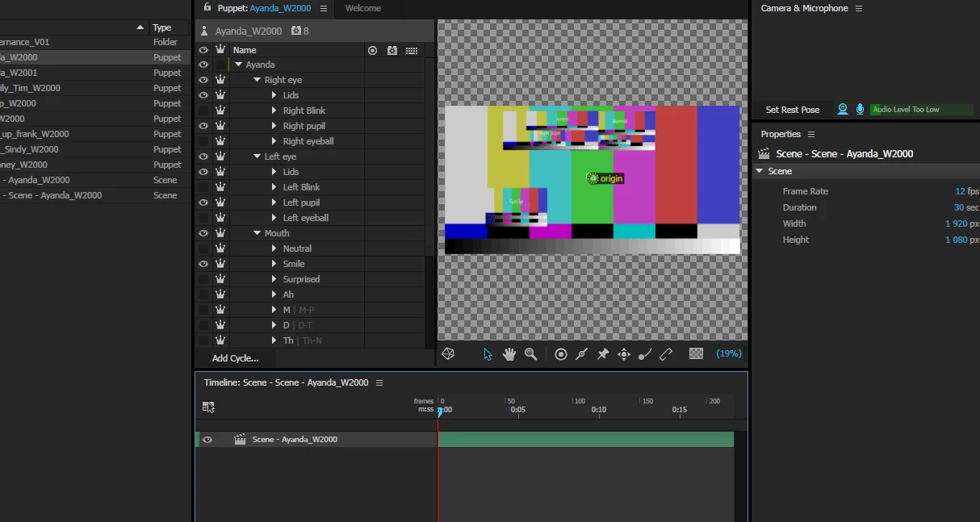Image resolution: width=980 pixels, height=522 pixels.
Task: Expand the Ah mouth layer
Action: tap(274, 294)
